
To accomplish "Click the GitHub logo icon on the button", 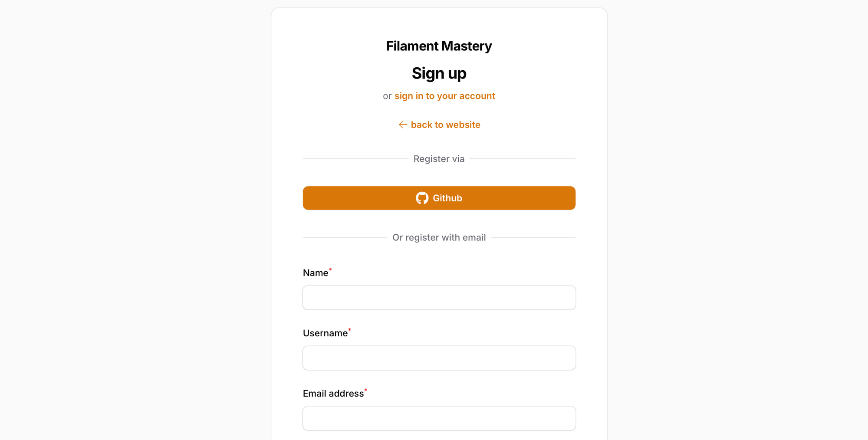I will tap(421, 198).
